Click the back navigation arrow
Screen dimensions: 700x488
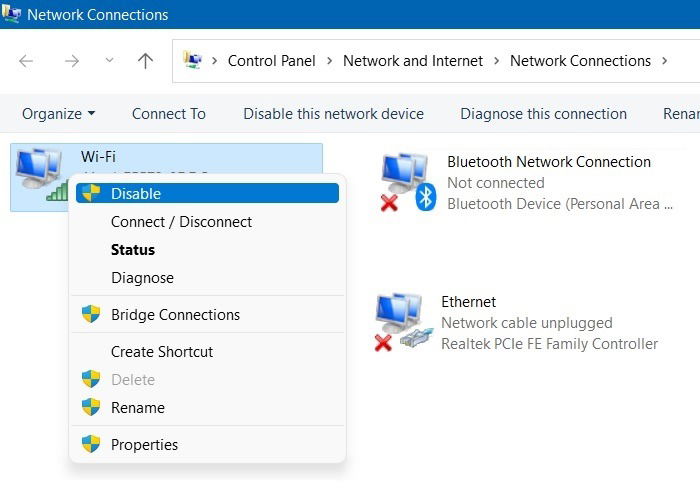pyautogui.click(x=26, y=61)
